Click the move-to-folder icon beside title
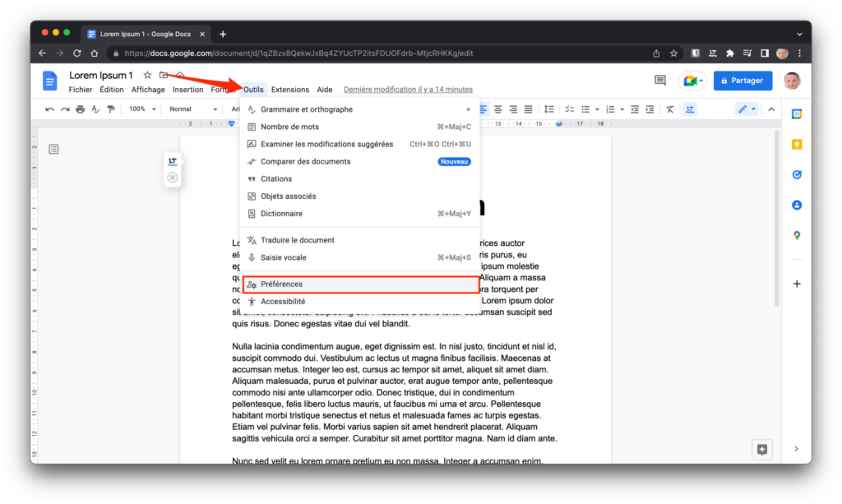Image resolution: width=842 pixels, height=504 pixels. click(164, 75)
